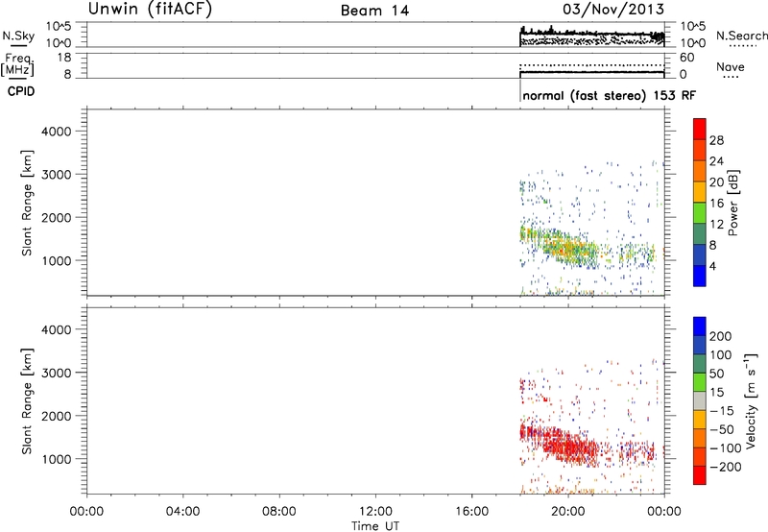Click the 'Beam 14' heading
The height and width of the screenshot is (532, 768).
[x=374, y=11]
